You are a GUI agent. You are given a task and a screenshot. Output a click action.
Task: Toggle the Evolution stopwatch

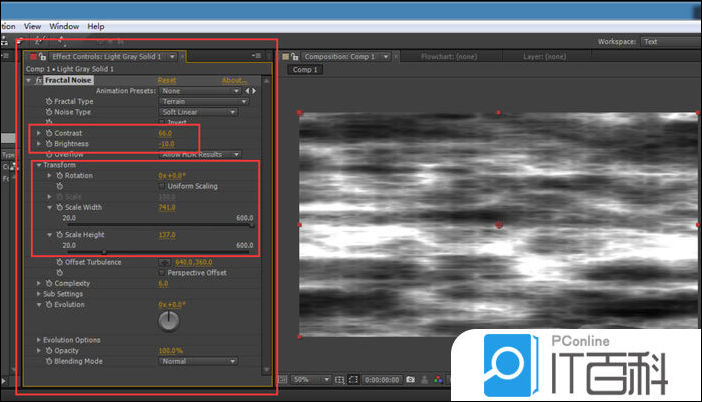[x=49, y=304]
